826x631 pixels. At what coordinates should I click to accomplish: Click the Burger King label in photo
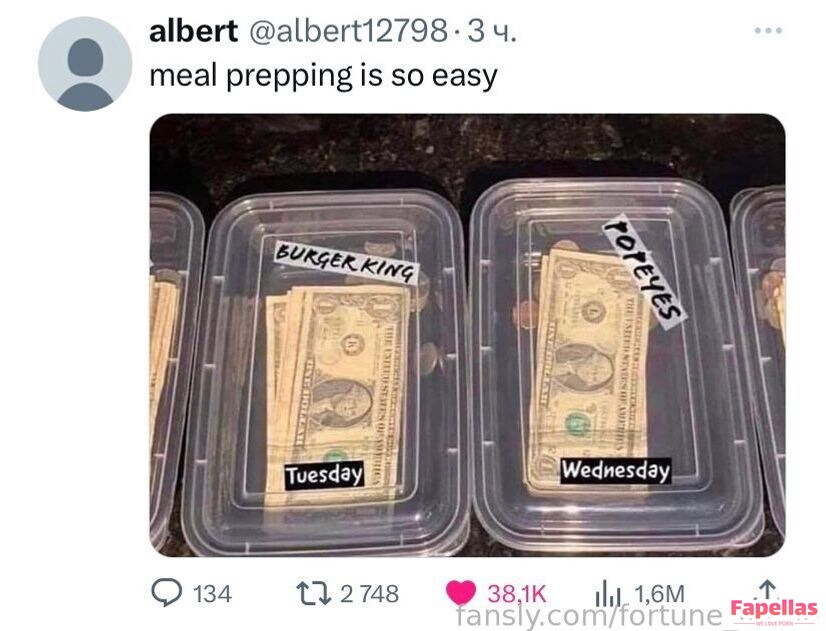346,261
